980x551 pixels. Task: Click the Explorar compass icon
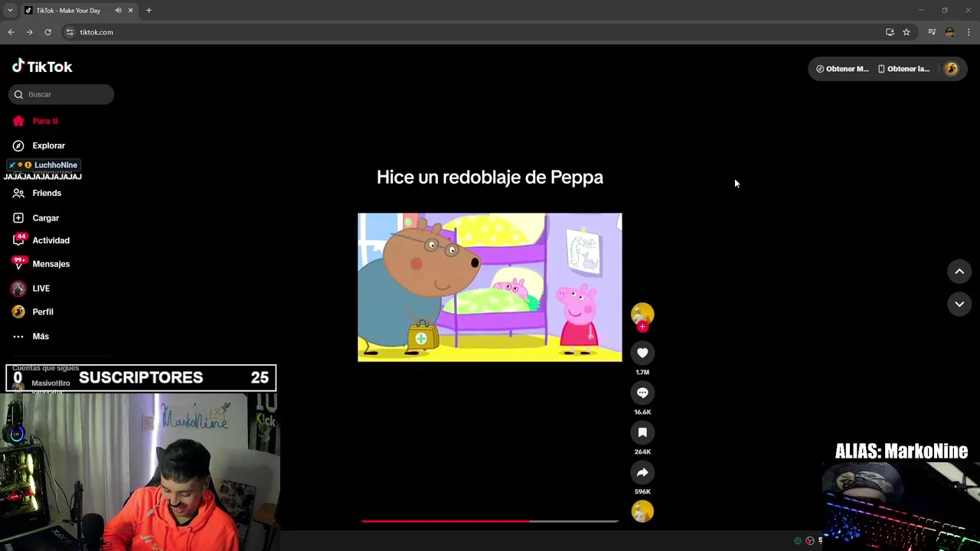pyautogui.click(x=18, y=145)
